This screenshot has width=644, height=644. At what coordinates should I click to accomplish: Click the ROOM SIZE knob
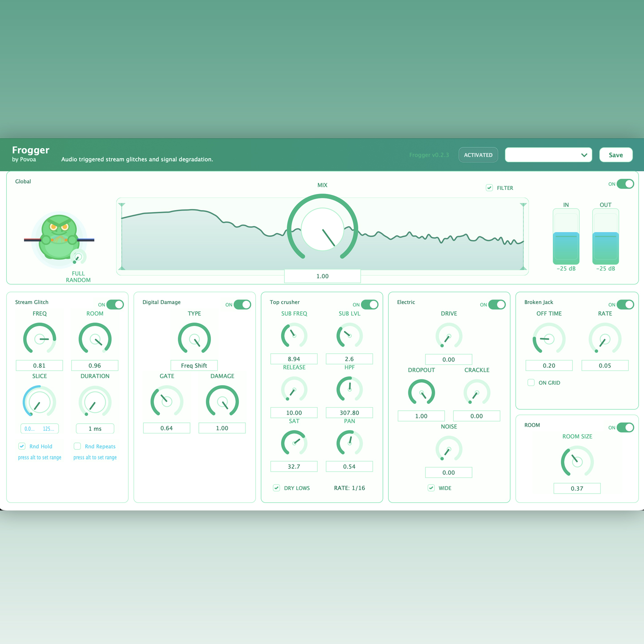pyautogui.click(x=577, y=462)
